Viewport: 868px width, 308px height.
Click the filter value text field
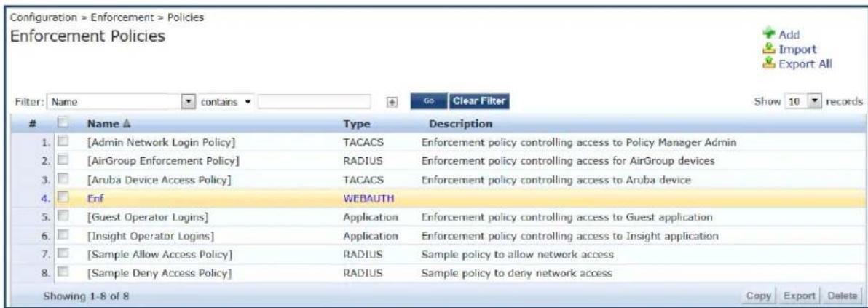coord(314,102)
